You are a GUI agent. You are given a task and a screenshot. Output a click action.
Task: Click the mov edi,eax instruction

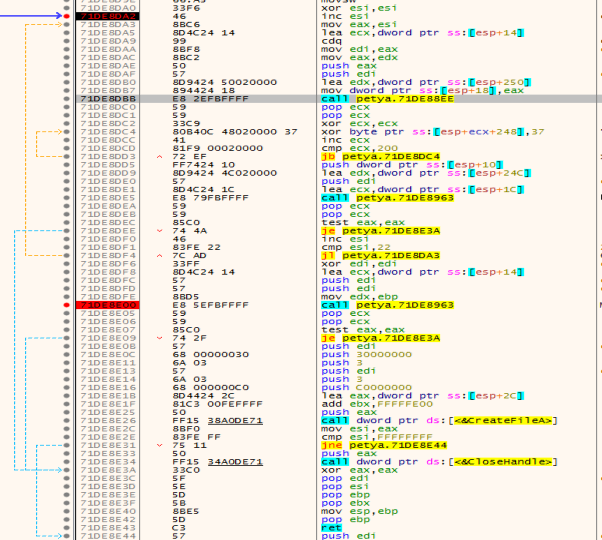pyautogui.click(x=359, y=50)
